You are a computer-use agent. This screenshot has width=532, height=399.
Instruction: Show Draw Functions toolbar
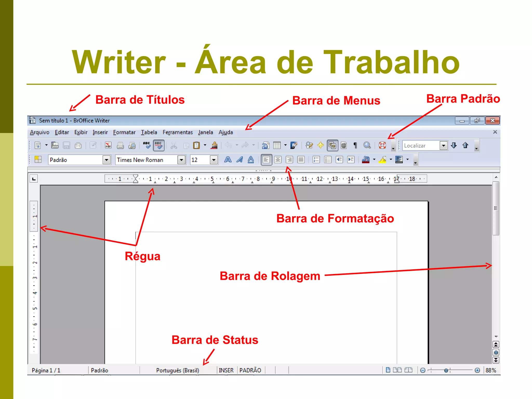[x=294, y=145]
